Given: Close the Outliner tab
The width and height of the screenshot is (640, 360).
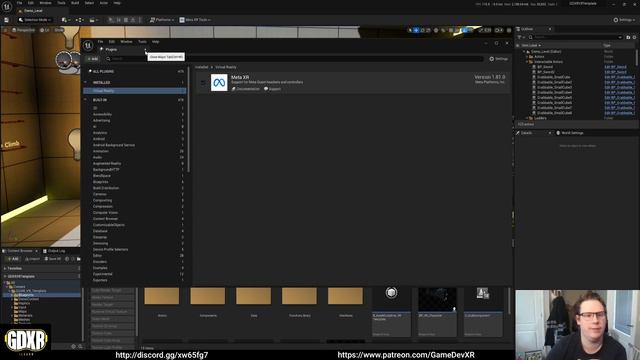Looking at the screenshot, I should (550, 29).
